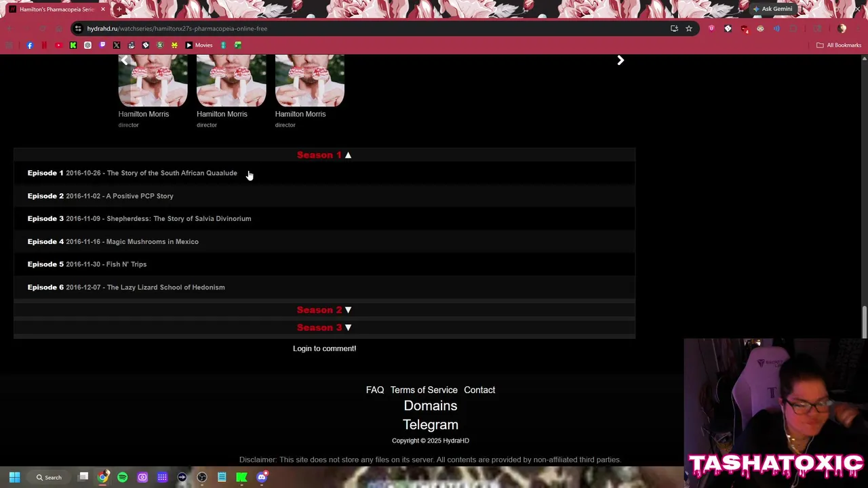Open the All Bookmarks folder
The image size is (868, 488).
coord(838,45)
